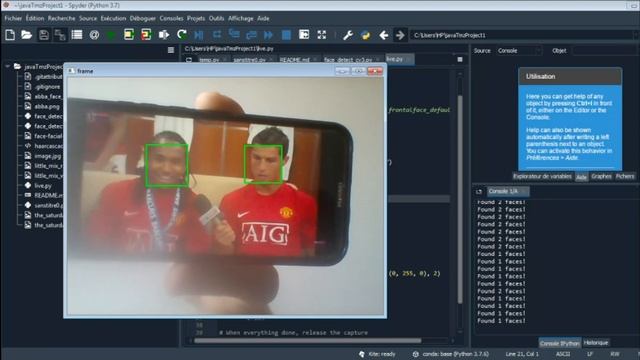
Task: Open the PYTHONPATH manager icon
Action: (365, 35)
